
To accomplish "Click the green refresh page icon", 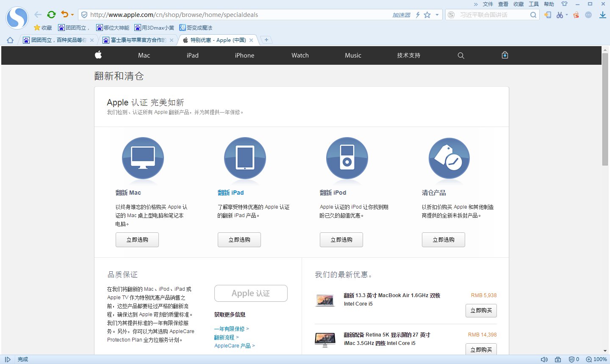I will [x=51, y=15].
